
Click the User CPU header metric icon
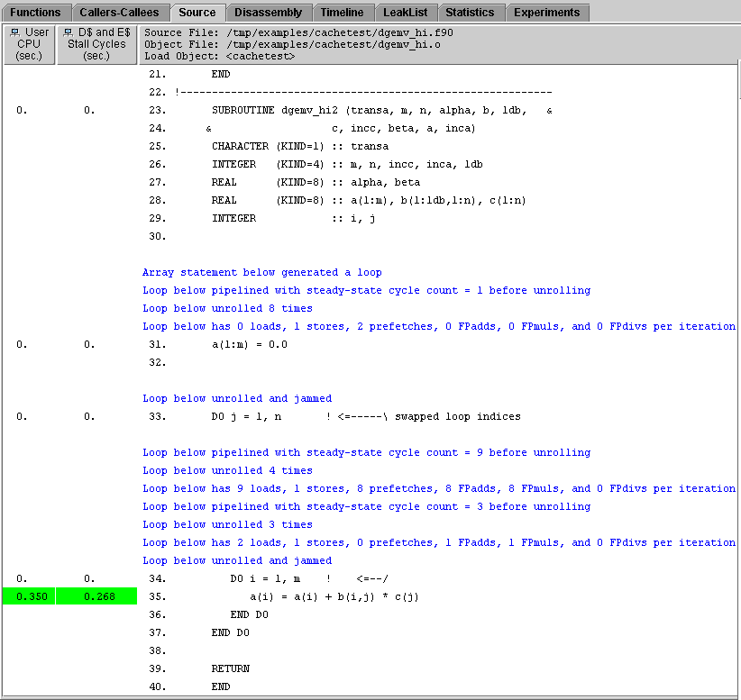15,32
